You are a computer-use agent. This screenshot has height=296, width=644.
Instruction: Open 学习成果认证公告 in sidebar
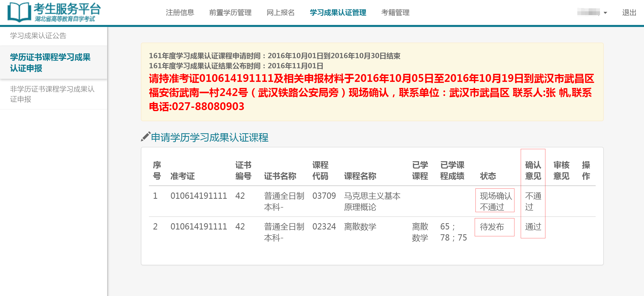(38, 36)
